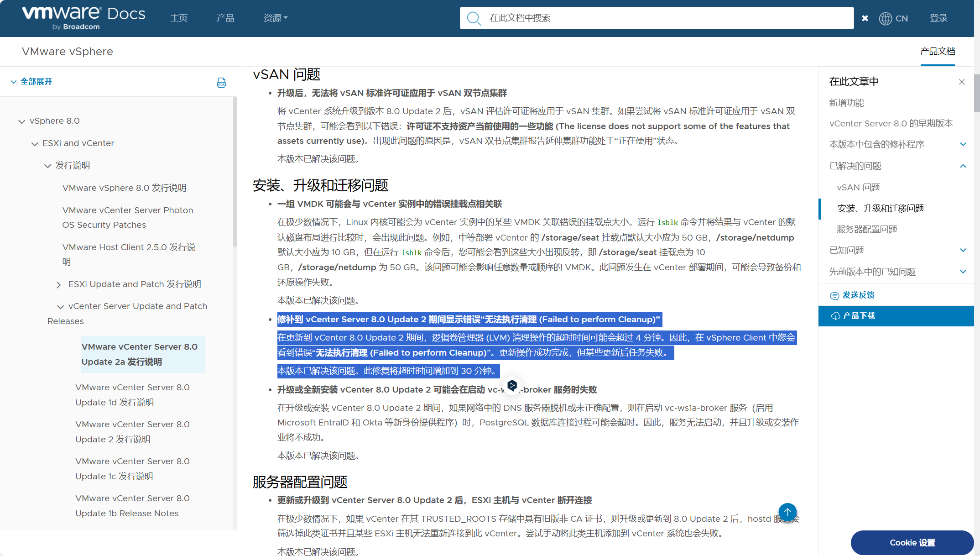
Task: Jump to vCenter Server 8.0 的早期版本
Action: pyautogui.click(x=891, y=123)
